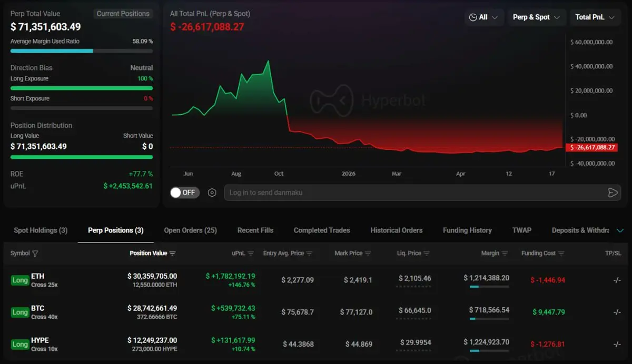Click the Short Exposure bar
The width and height of the screenshot is (632, 364).
coord(82,108)
